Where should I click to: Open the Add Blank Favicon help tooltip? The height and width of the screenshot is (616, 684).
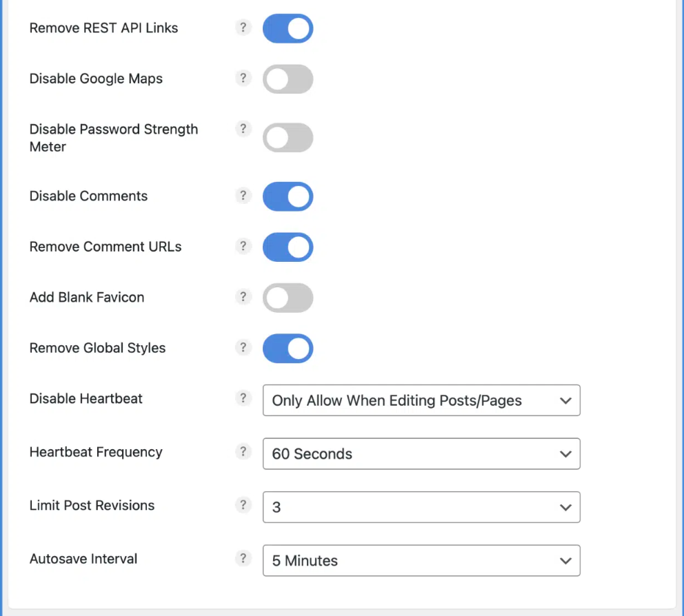click(243, 296)
